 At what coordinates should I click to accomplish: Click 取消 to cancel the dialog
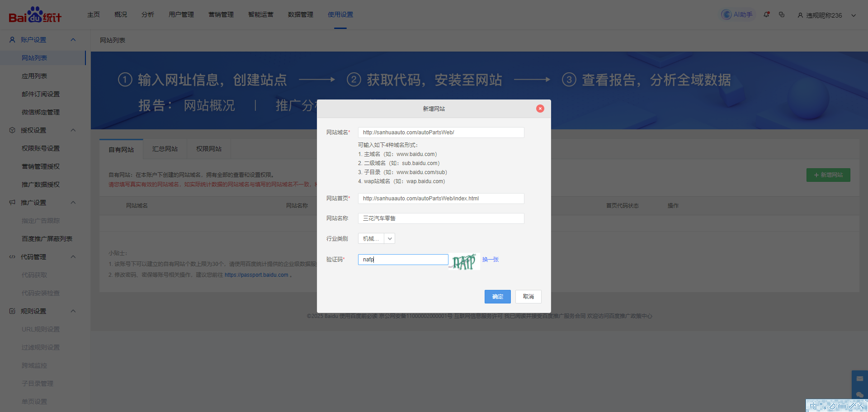pyautogui.click(x=528, y=297)
